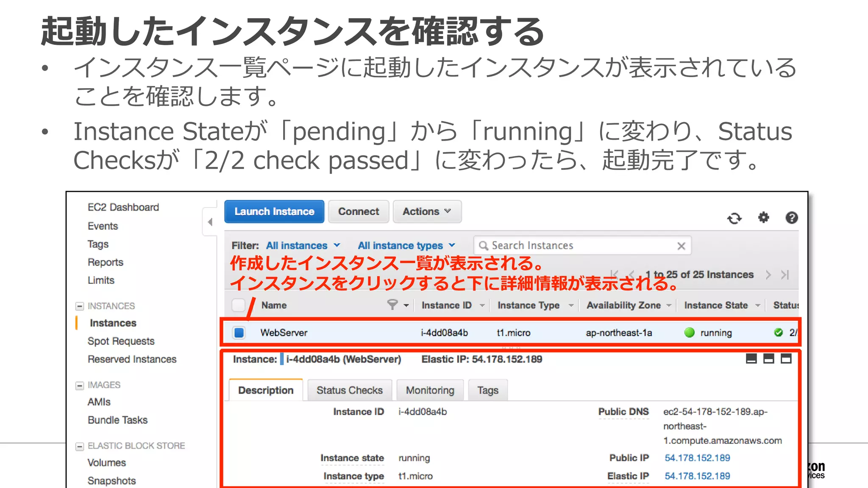Click the refresh instances icon
868x488 pixels.
pos(734,218)
